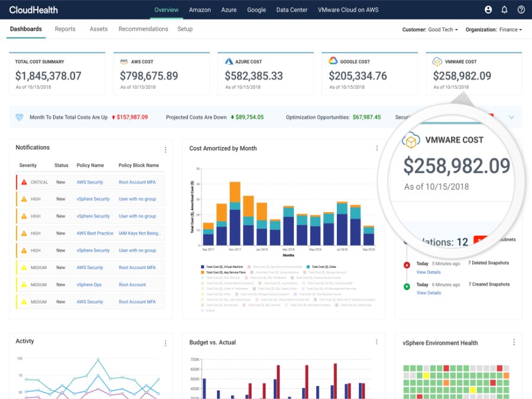Open the notifications bell icon
Screen dimensions: 532x399
pos(504,9)
